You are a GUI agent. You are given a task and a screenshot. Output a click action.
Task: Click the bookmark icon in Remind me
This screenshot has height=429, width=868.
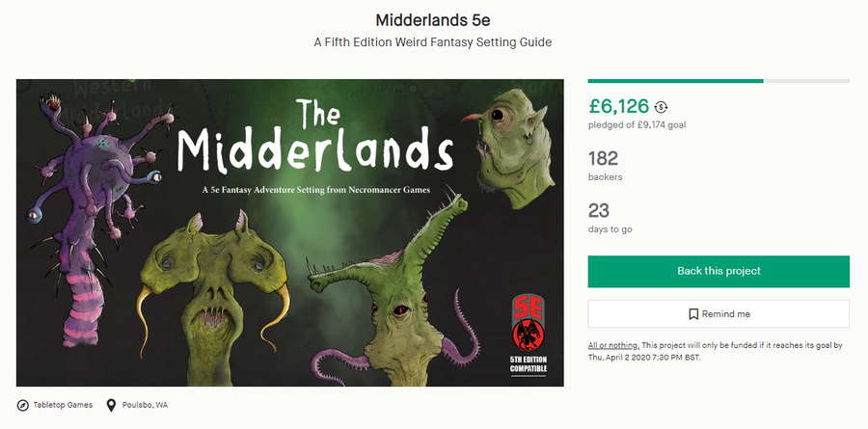click(693, 314)
